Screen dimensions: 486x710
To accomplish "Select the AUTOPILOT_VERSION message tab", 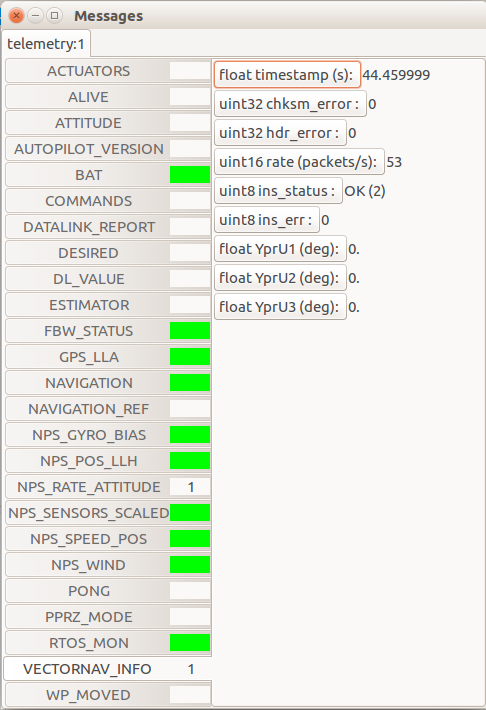I will (x=108, y=149).
